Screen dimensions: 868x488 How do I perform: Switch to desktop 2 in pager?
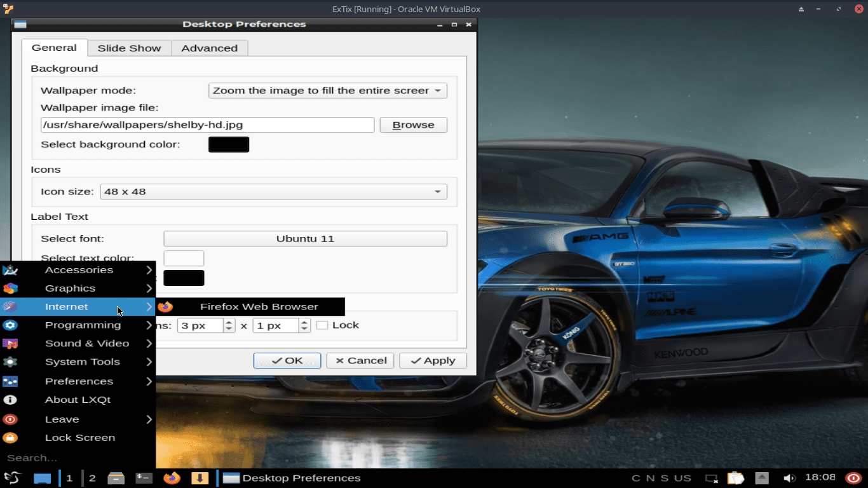coord(92,478)
